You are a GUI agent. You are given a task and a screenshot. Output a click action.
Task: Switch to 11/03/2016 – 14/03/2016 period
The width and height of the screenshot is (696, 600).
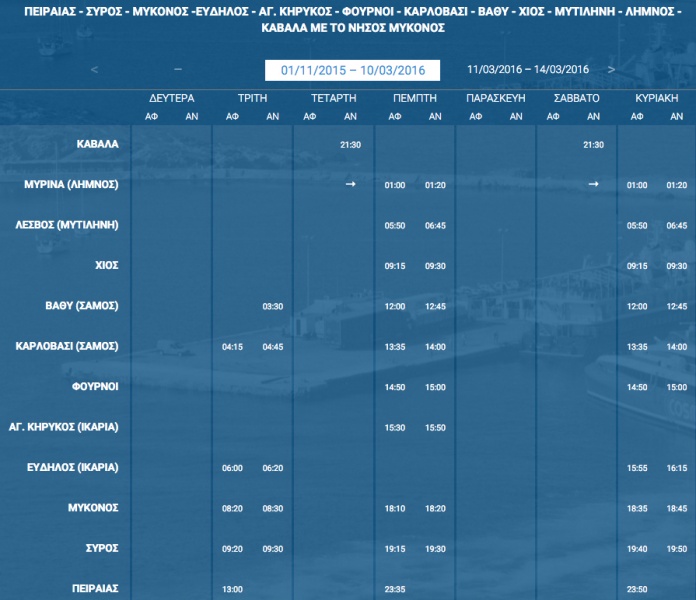point(528,69)
